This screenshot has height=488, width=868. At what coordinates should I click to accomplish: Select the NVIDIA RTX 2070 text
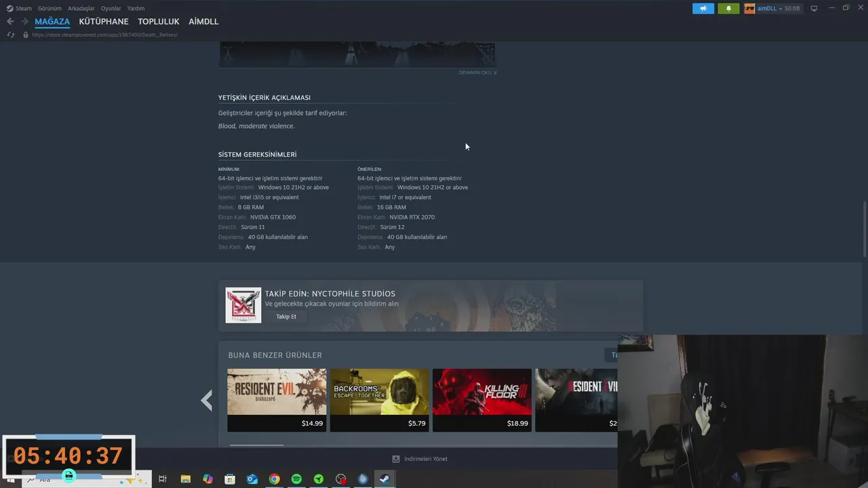[x=412, y=218]
